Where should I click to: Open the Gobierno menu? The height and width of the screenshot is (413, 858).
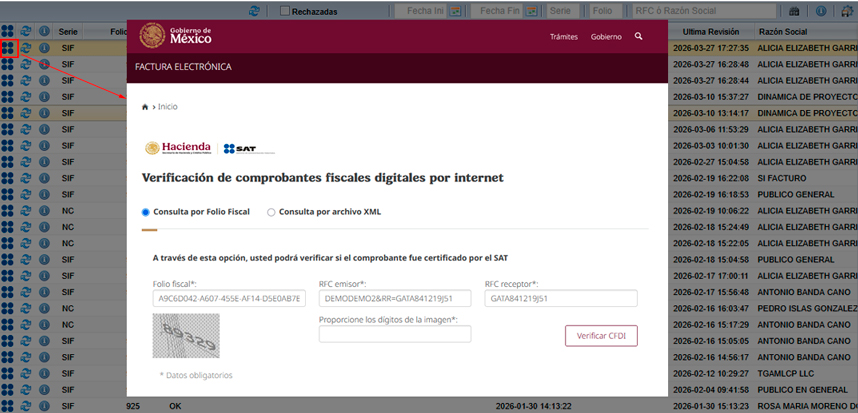[x=605, y=36]
